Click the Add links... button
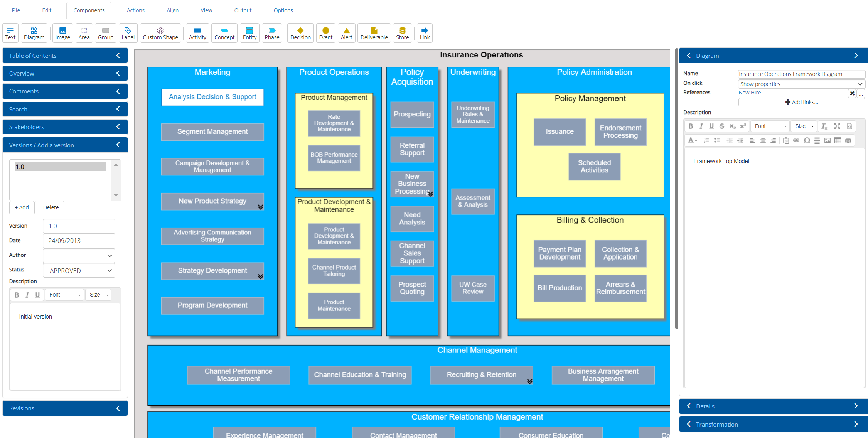This screenshot has width=868, height=440. (801, 102)
